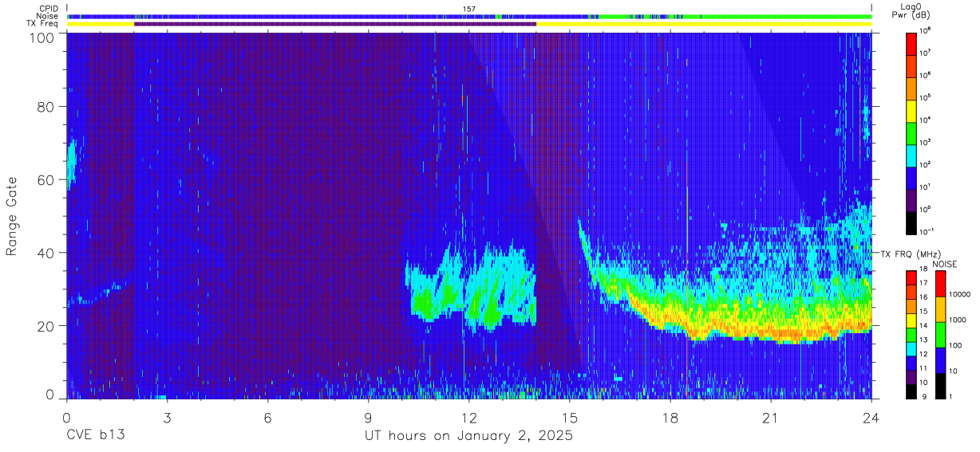Click the '15' hour tick on time axis
This screenshot has width=980, height=452.
point(570,417)
